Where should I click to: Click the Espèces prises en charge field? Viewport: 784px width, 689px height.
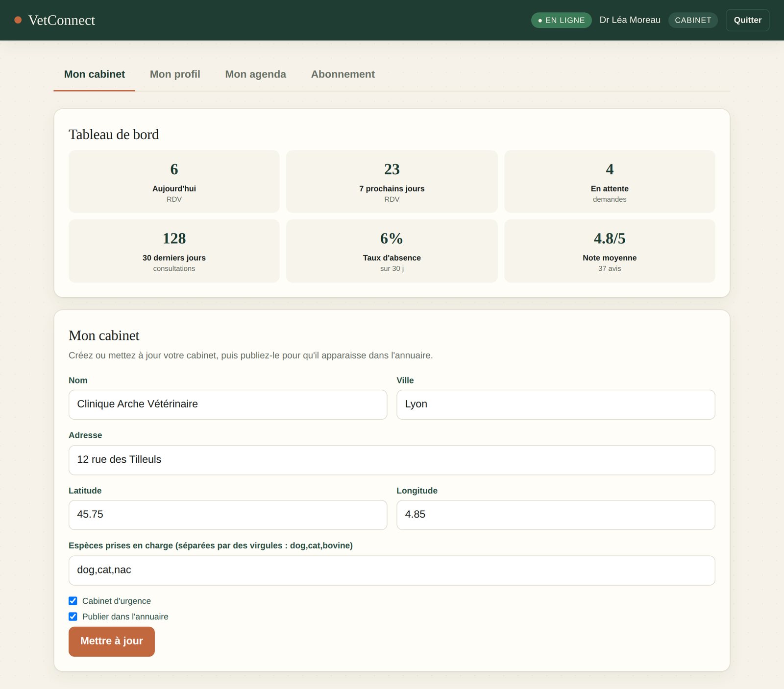pyautogui.click(x=392, y=570)
